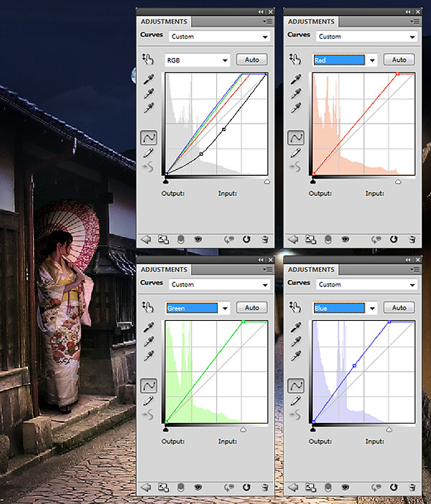Screen dimensions: 431x504
Task: Delete adjustment via Red panel trash icon
Action: pyautogui.click(x=412, y=240)
